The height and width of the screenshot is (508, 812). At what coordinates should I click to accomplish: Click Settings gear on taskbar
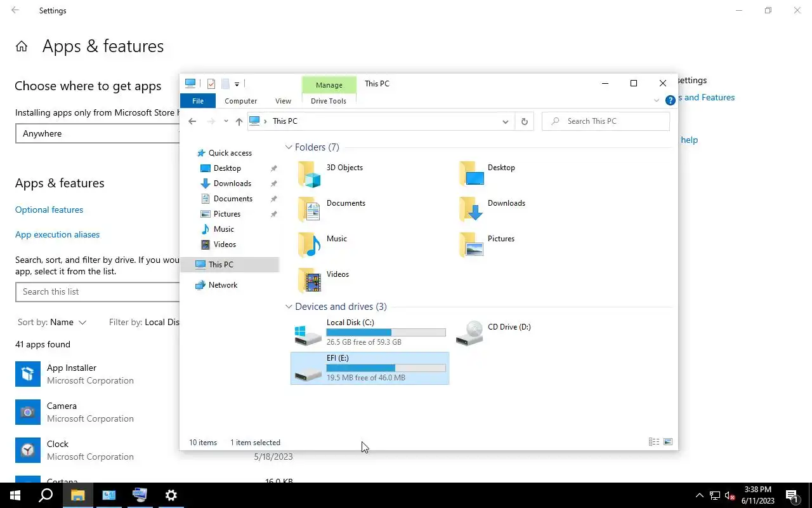click(x=171, y=495)
